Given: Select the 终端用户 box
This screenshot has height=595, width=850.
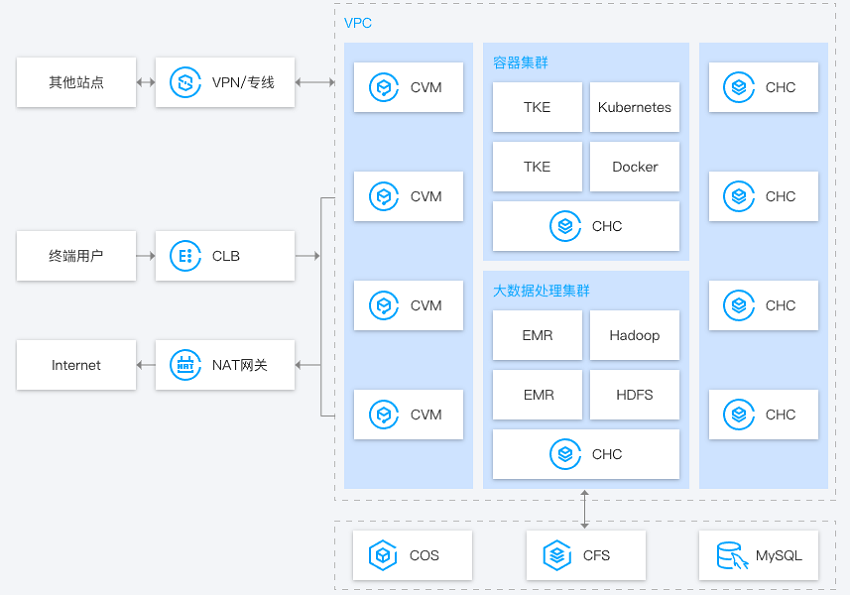Looking at the screenshot, I should pyautogui.click(x=76, y=256).
